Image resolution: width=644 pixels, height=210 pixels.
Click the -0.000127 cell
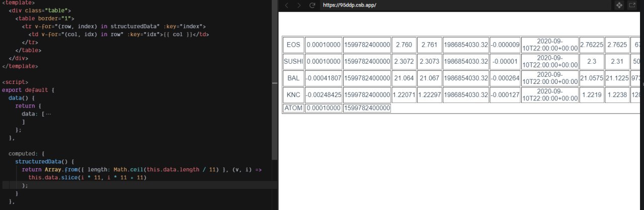[x=505, y=95]
